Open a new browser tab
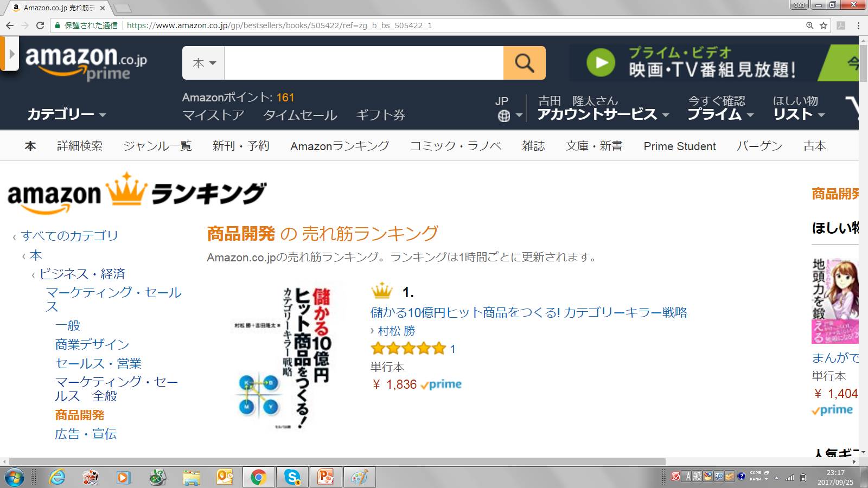Viewport: 868px width, 488px height. click(123, 8)
